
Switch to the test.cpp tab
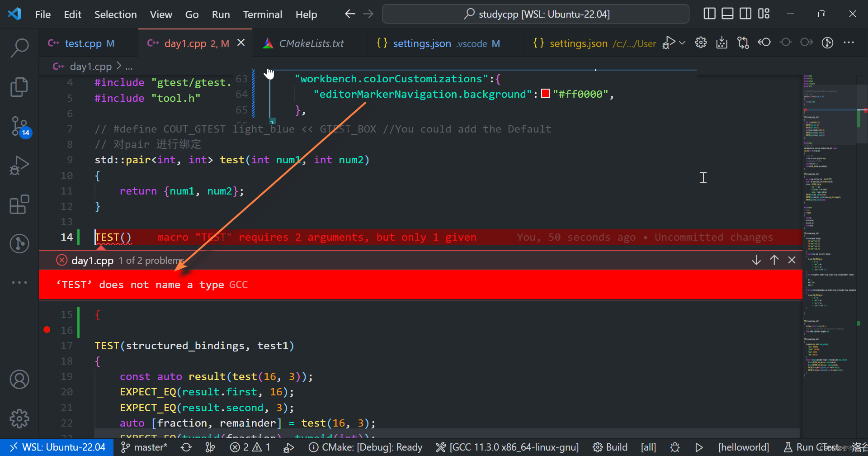[88, 43]
